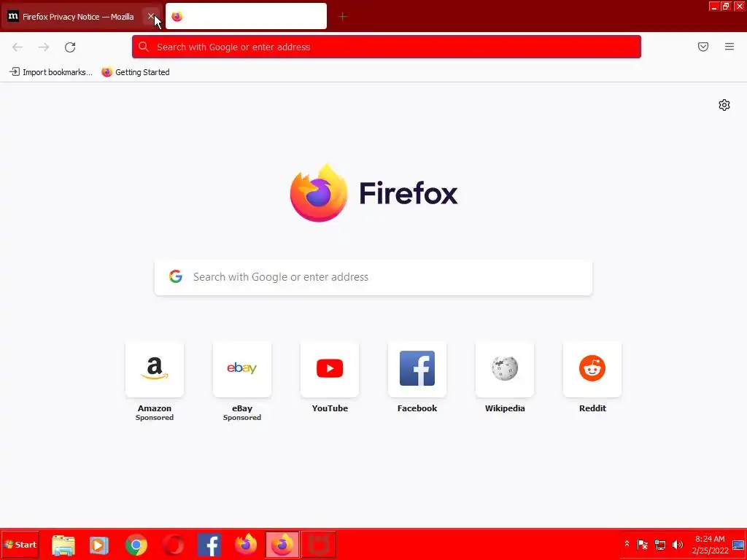Restore down the Firefox window

(726, 6)
